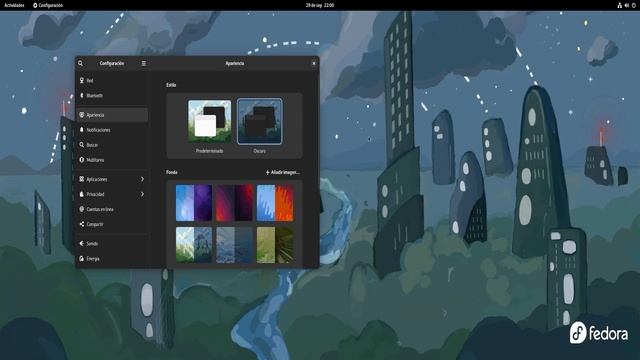The height and width of the screenshot is (360, 640).
Task: Open the Sonido settings panel
Action: (112, 243)
